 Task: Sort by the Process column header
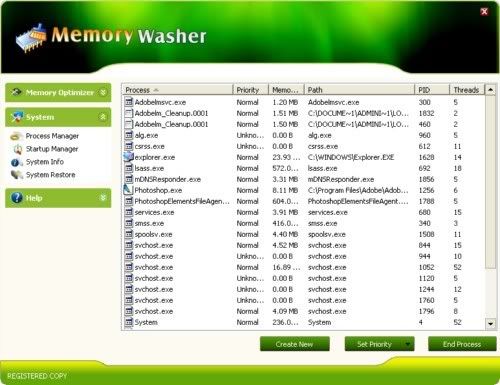(x=177, y=90)
